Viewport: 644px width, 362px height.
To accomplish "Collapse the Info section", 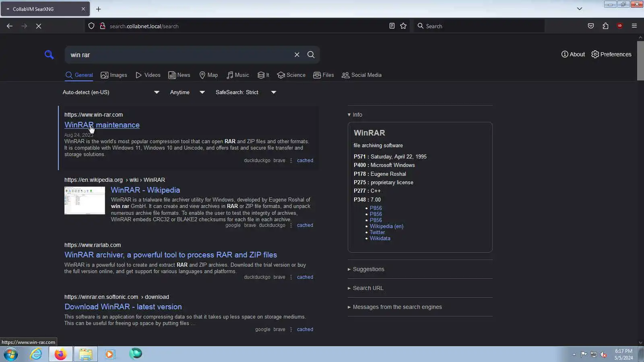I will point(355,115).
